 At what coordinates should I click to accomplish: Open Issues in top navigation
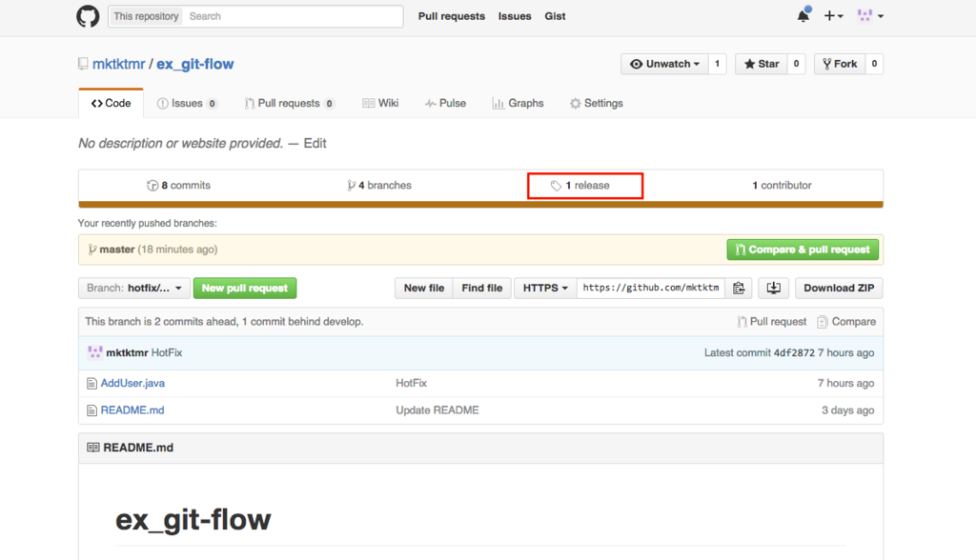click(514, 16)
